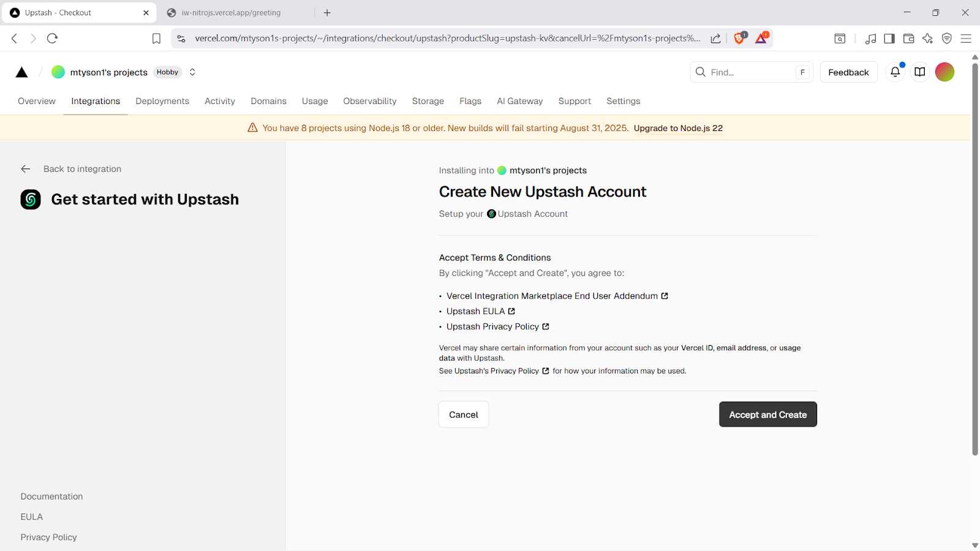The height and width of the screenshot is (551, 980).
Task: Toggle the browser sidebar panel
Action: coord(889,39)
